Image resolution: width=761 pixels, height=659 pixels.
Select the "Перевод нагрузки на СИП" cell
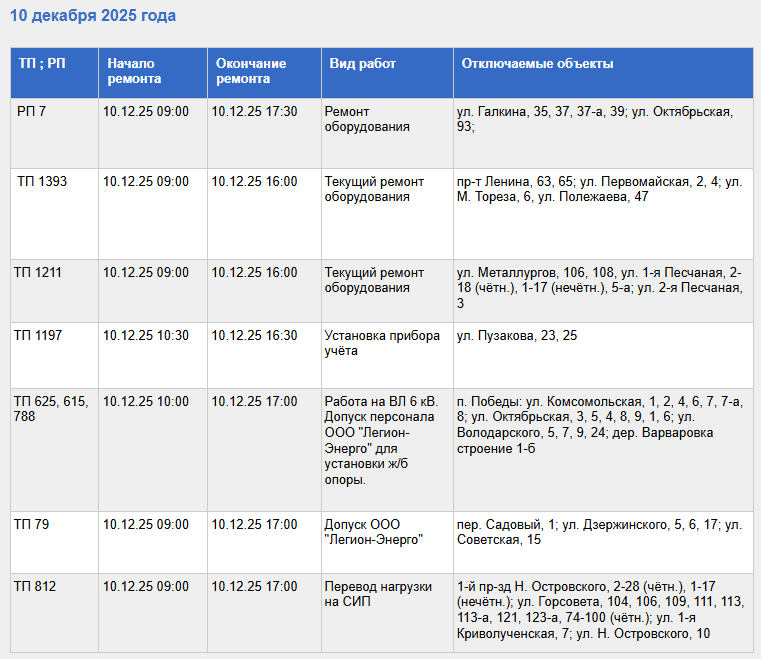coord(378,593)
